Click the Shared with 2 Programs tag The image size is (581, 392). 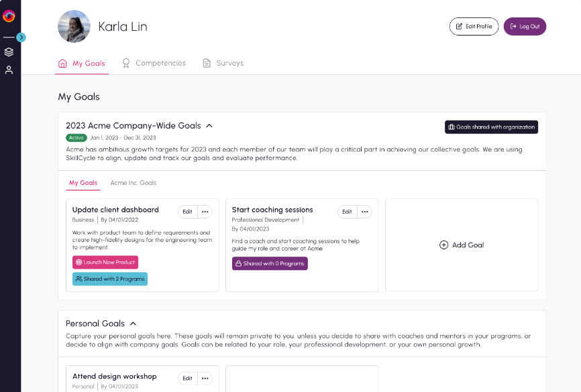pos(110,279)
